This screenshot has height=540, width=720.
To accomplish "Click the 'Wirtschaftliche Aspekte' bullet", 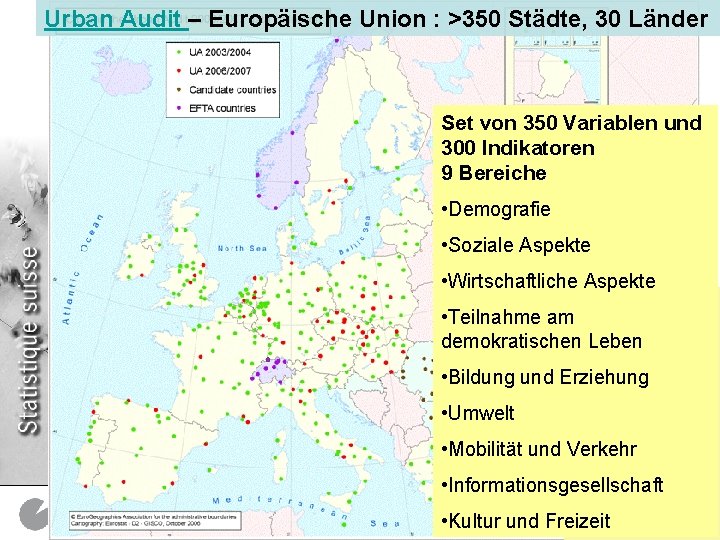I will pos(548,281).
